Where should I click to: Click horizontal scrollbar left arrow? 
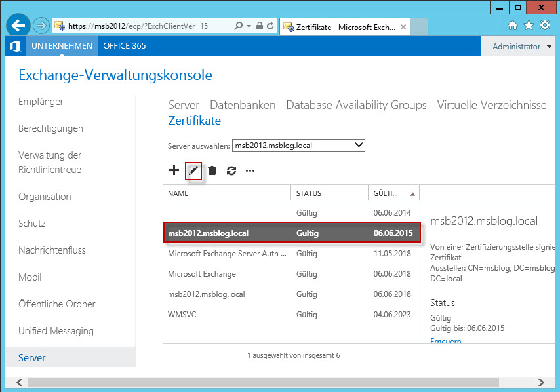click(20, 382)
